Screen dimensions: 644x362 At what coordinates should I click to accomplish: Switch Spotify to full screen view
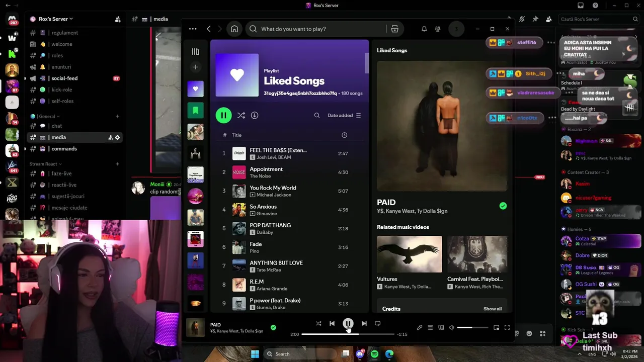(507, 327)
